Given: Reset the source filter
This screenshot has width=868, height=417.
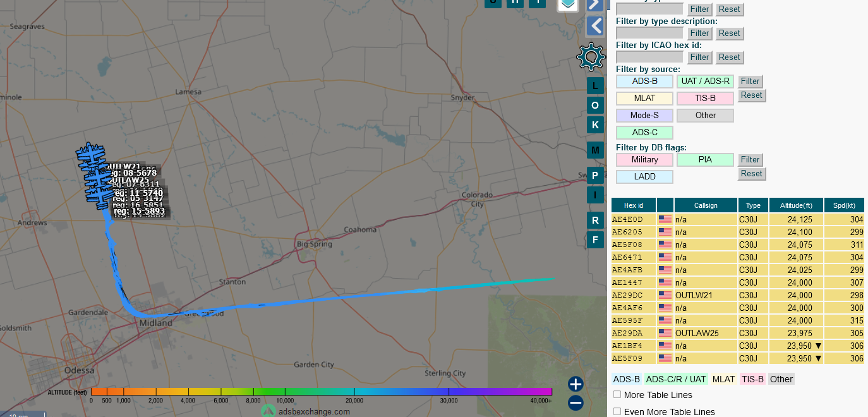Looking at the screenshot, I should (x=751, y=95).
